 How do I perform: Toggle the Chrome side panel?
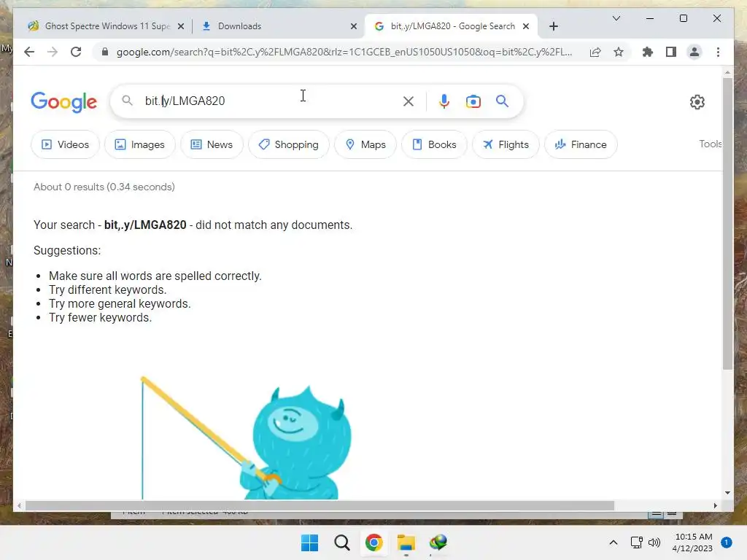pyautogui.click(x=671, y=52)
